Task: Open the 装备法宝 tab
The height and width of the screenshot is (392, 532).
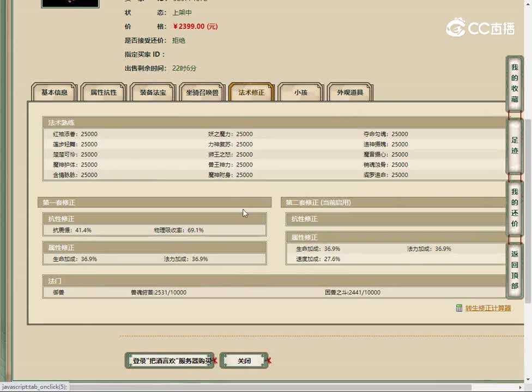Action: [x=153, y=93]
